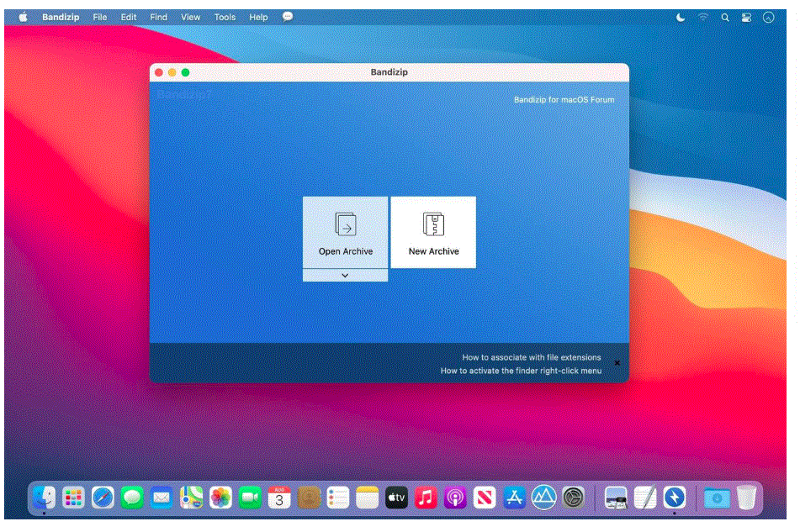
Task: Click the Siri icon in menu bar
Action: [768, 18]
